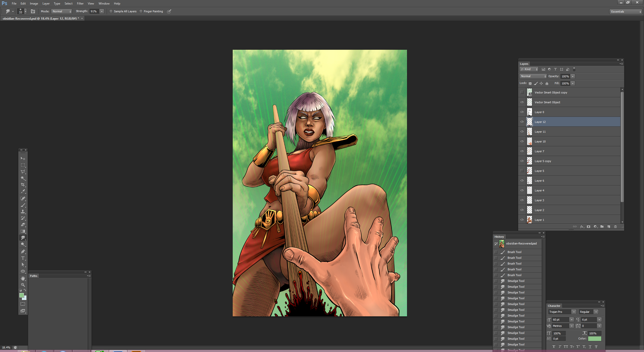Click the Paths panel tab
644x352 pixels.
point(33,276)
